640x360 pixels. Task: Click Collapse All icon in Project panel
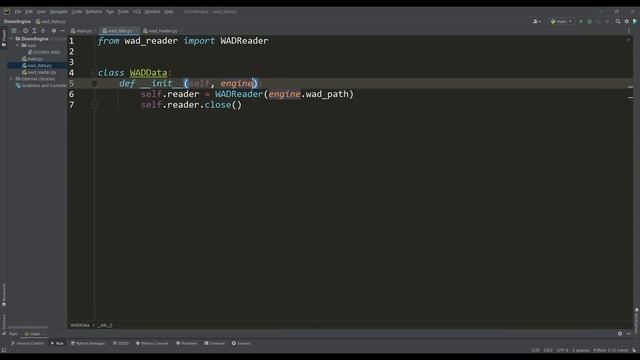coord(43,31)
